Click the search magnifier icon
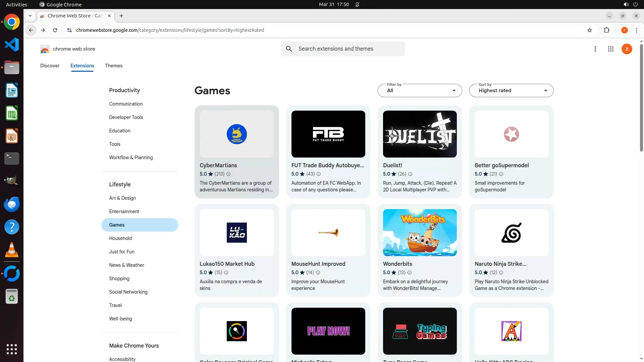The height and width of the screenshot is (362, 644). point(289,49)
